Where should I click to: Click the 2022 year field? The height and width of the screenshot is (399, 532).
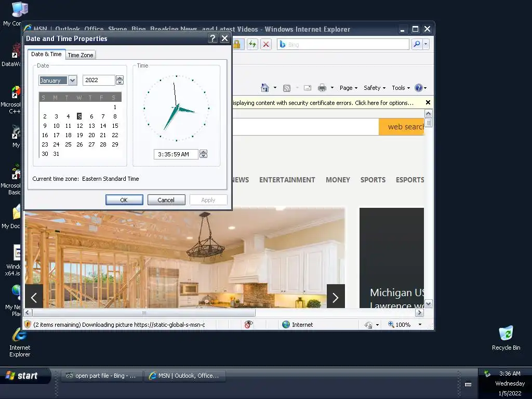[99, 80]
